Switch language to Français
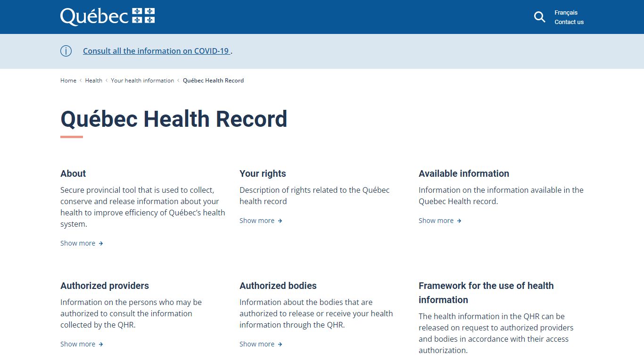Screen dimensions: 644x362 pyautogui.click(x=566, y=13)
